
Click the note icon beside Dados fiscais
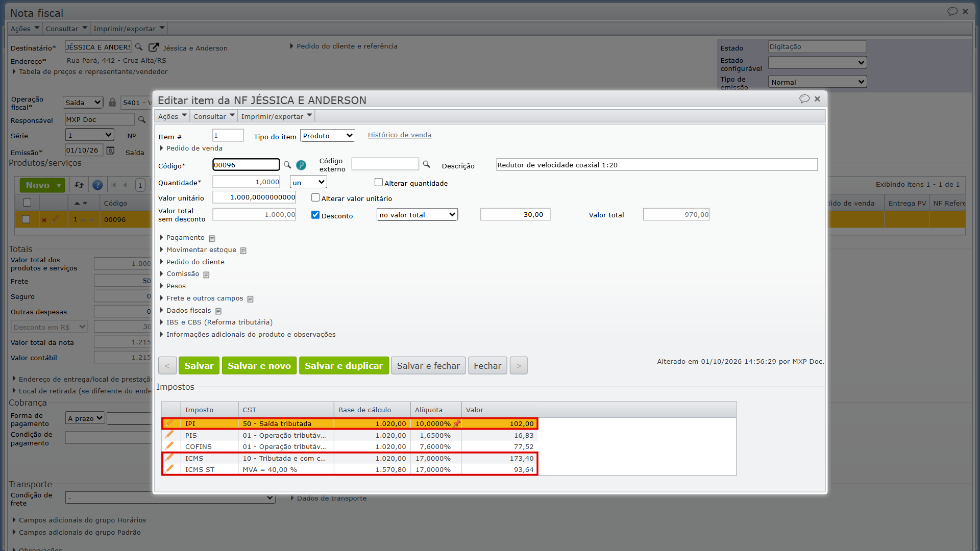(x=218, y=311)
